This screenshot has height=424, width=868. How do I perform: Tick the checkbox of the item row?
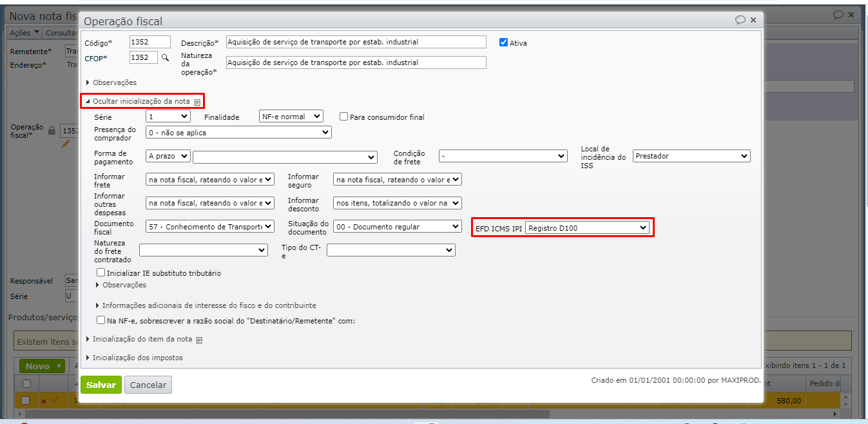tap(26, 400)
